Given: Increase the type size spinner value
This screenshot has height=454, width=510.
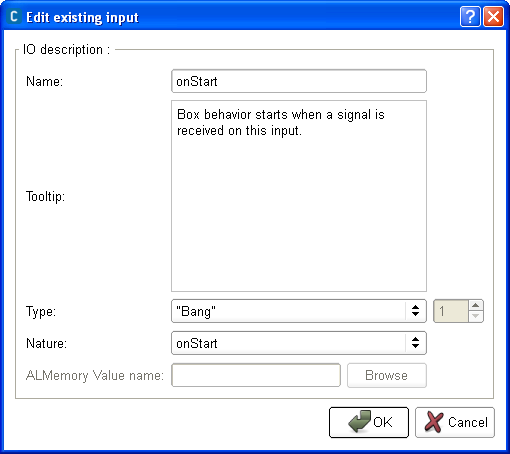Looking at the screenshot, I should [476, 305].
